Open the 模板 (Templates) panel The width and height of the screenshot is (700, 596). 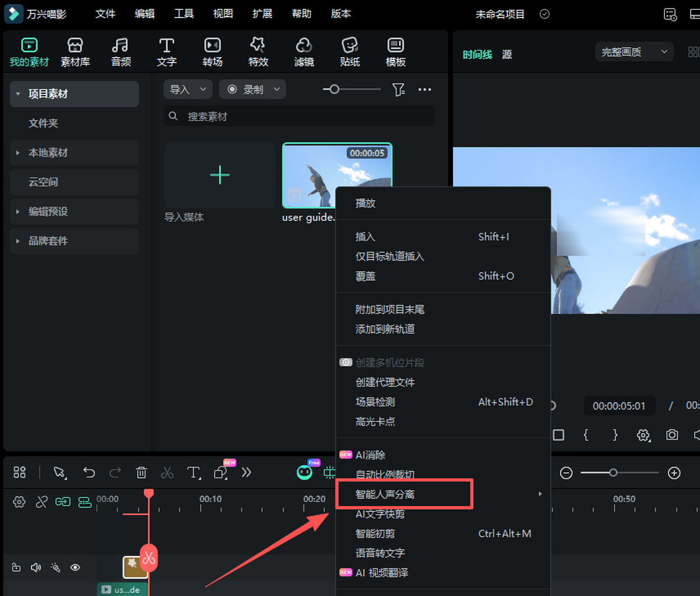pos(395,51)
